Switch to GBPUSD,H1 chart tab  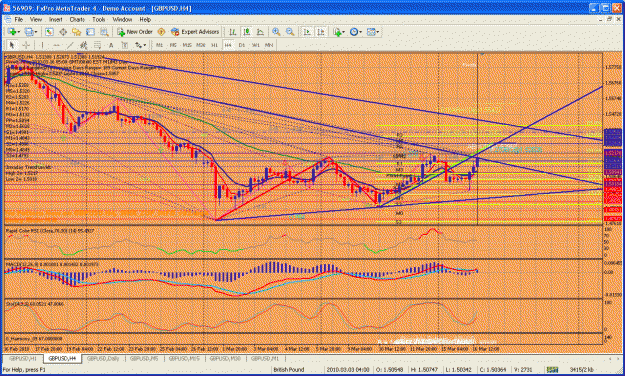pos(22,358)
